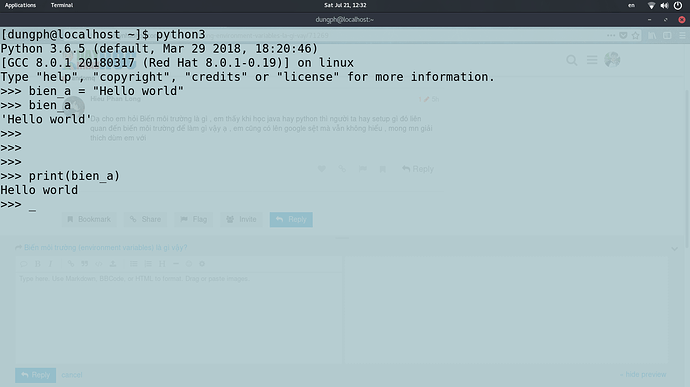Insert preformatted code from the composer toolbar
This screenshot has width=690, height=387.
click(x=99, y=264)
